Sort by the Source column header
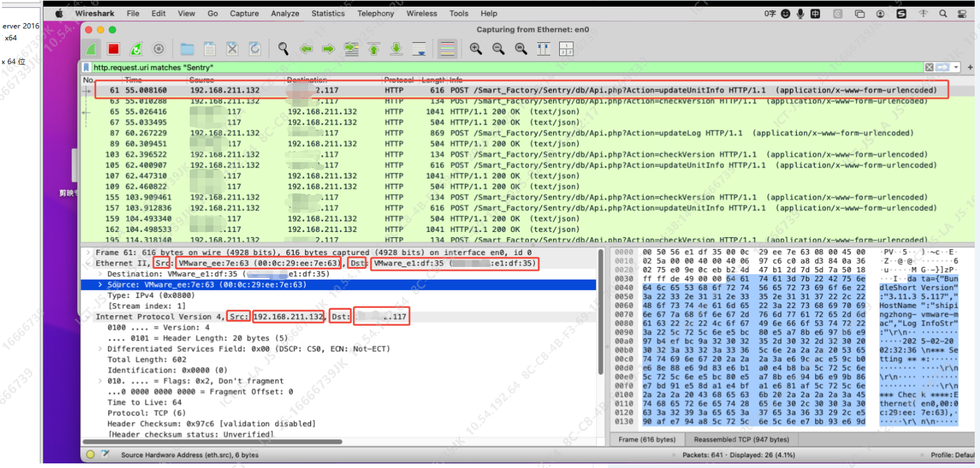980x468 pixels. [x=202, y=80]
